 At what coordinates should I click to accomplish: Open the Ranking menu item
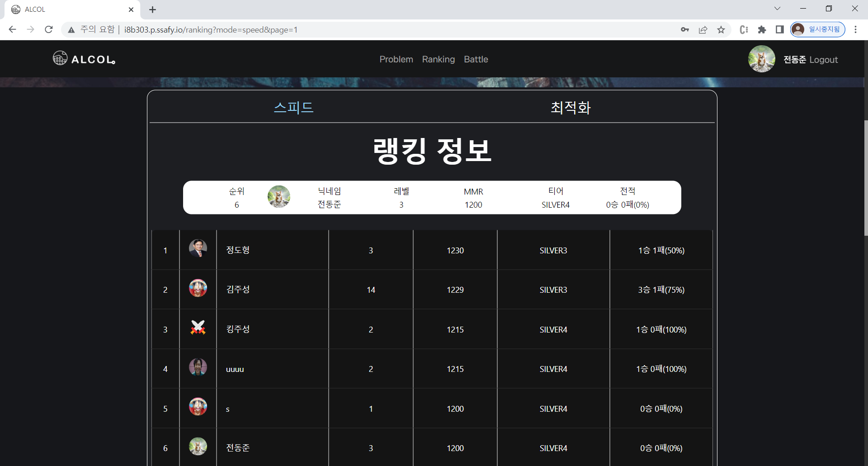439,59
